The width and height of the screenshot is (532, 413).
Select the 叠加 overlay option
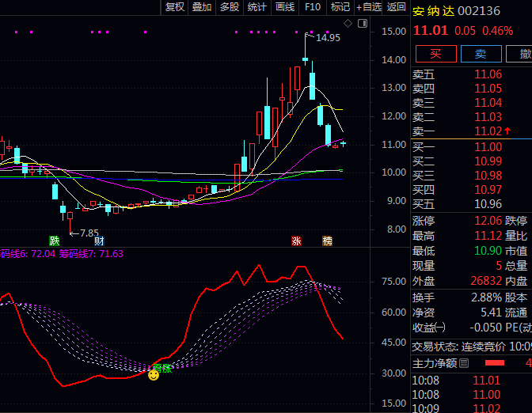pyautogui.click(x=202, y=7)
